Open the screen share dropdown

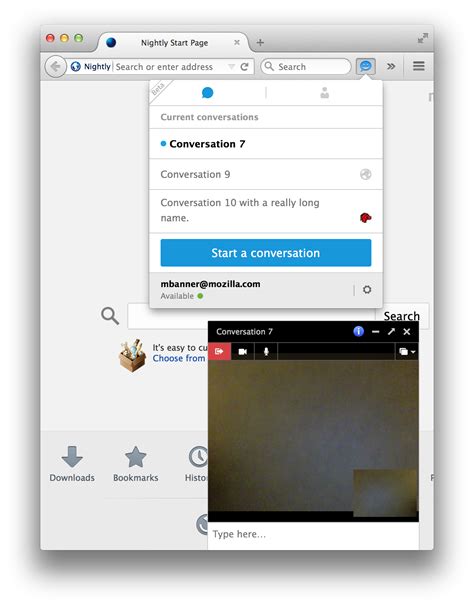pyautogui.click(x=407, y=352)
